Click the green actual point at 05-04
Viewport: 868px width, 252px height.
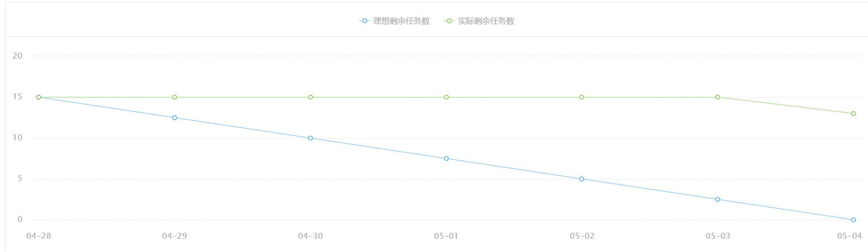(x=853, y=113)
